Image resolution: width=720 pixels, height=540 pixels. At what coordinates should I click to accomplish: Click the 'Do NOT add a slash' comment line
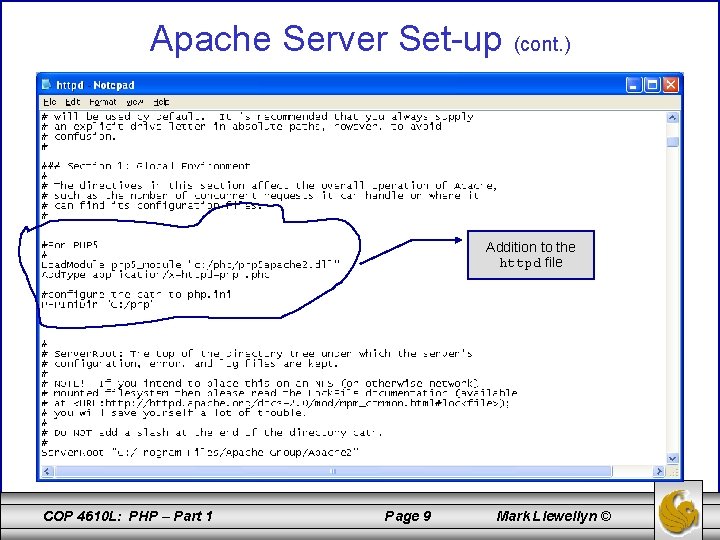pos(212,433)
